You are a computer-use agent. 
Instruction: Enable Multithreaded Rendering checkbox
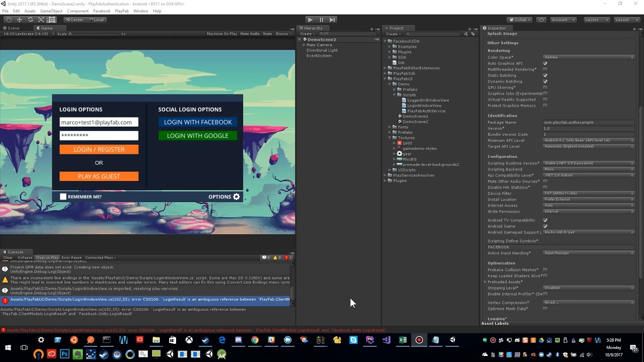tap(545, 69)
